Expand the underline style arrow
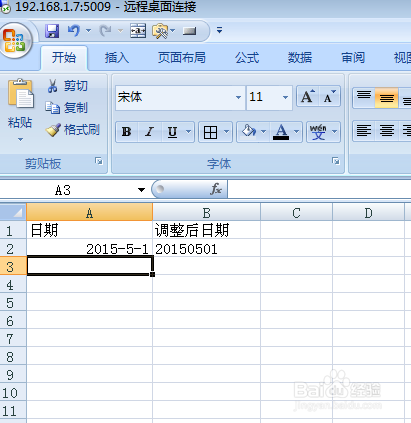 (x=189, y=132)
